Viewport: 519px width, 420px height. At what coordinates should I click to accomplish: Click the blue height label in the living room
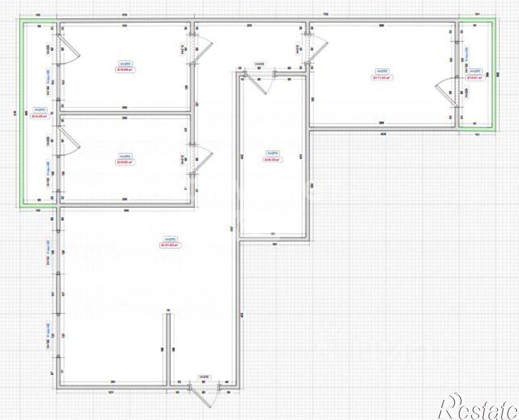click(x=170, y=239)
